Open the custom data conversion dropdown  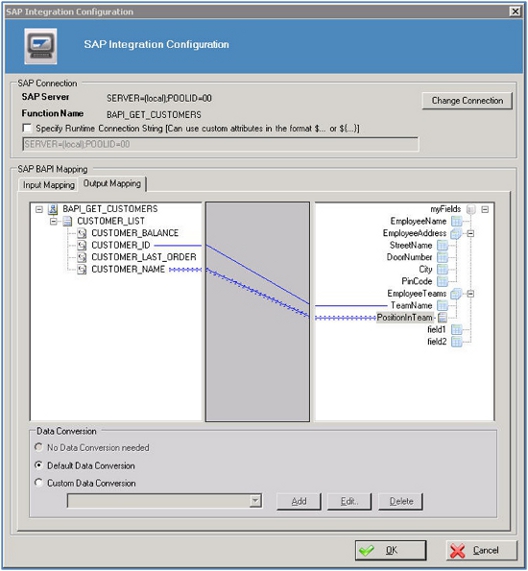(256, 501)
